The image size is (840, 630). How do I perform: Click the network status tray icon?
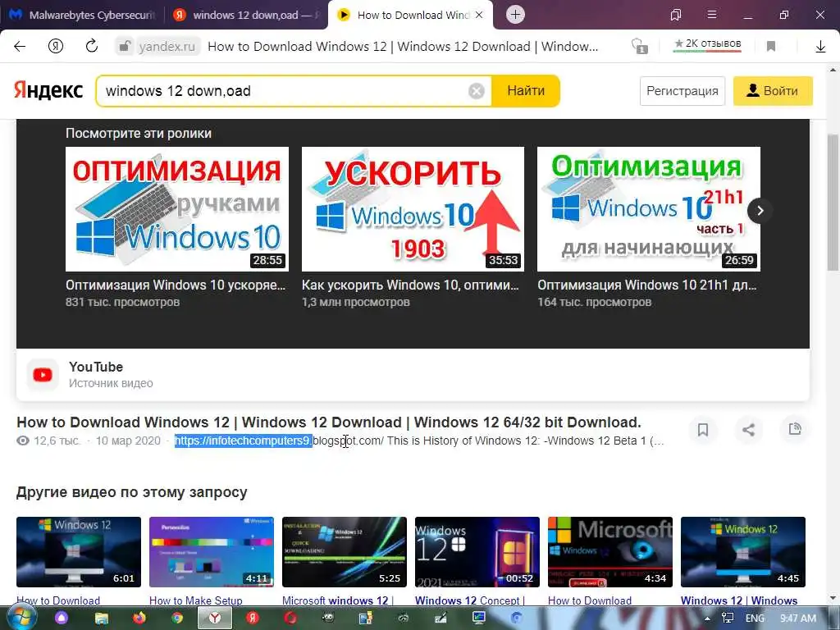point(728,619)
